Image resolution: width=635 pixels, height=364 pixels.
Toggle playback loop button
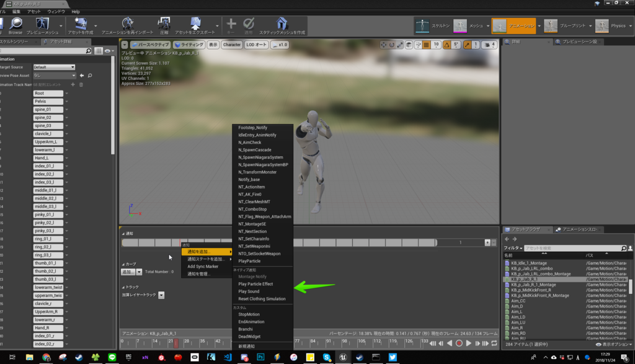coord(494,344)
